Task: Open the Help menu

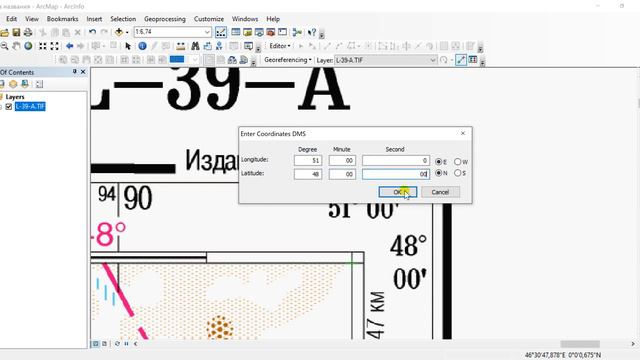Action: pos(273,19)
